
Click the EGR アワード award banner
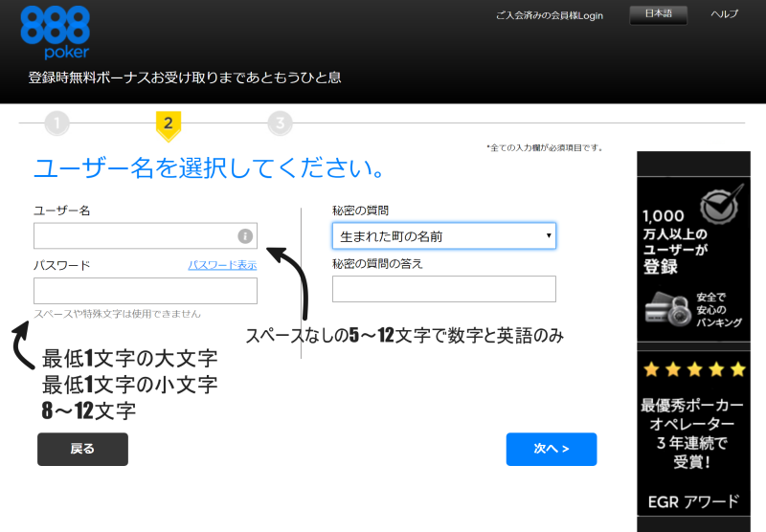(693, 500)
